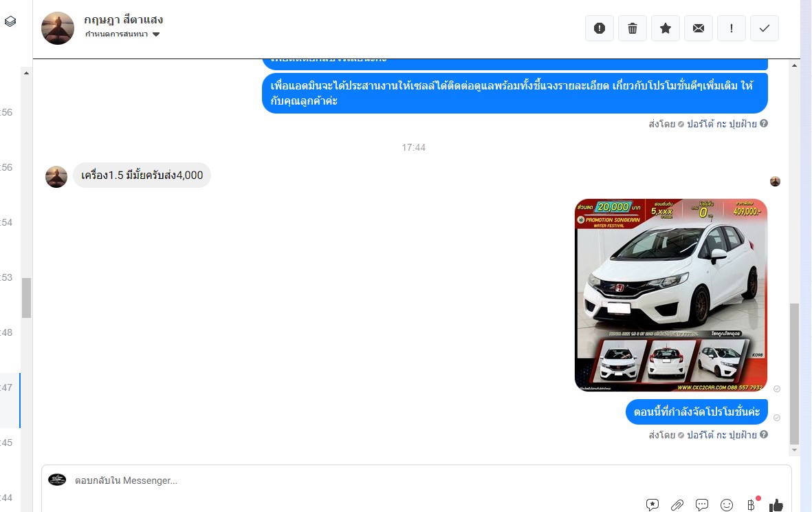Image resolution: width=812 pixels, height=512 pixels.
Task: Click conversation list scrollbar thumb
Action: [26, 298]
